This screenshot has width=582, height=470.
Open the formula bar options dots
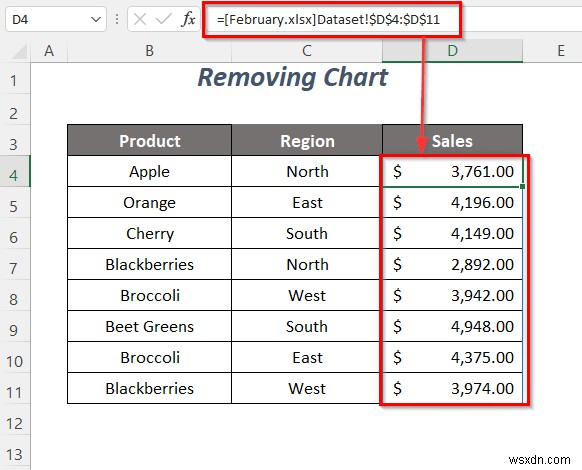pyautogui.click(x=117, y=19)
